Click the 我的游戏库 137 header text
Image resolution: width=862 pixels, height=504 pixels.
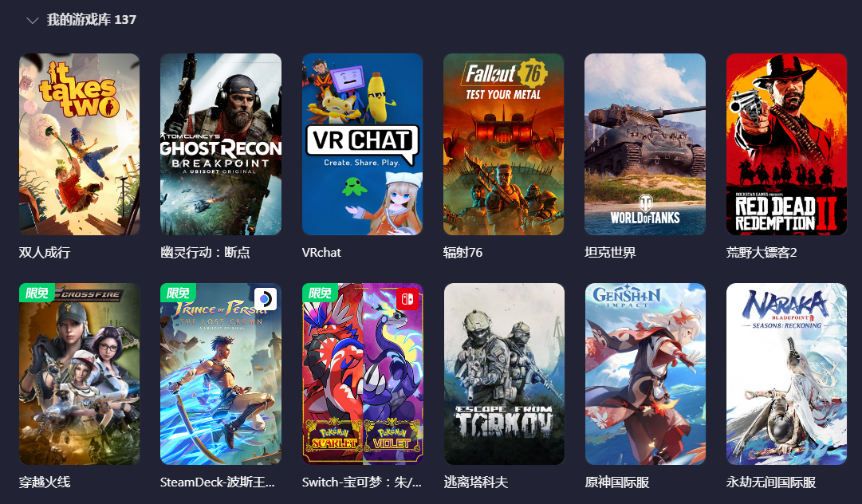pyautogui.click(x=91, y=20)
